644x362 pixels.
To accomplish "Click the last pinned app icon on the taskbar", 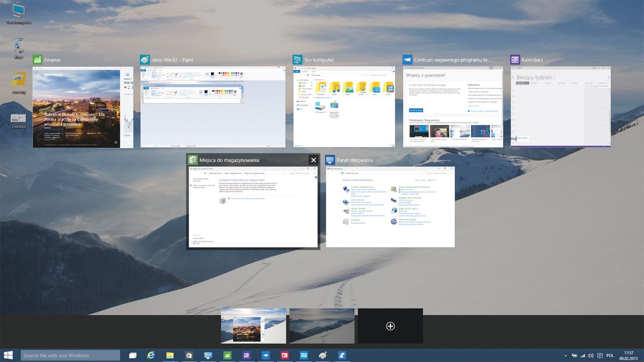I will click(342, 355).
